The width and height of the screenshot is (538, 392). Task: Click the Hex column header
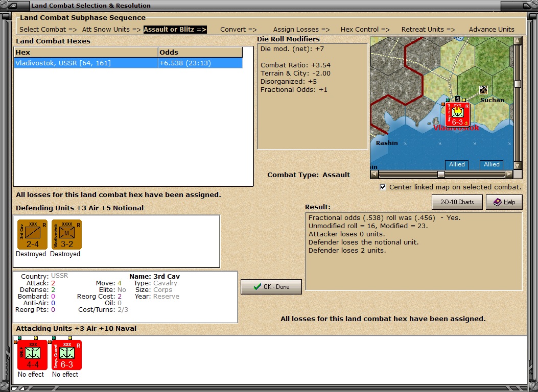click(86, 53)
